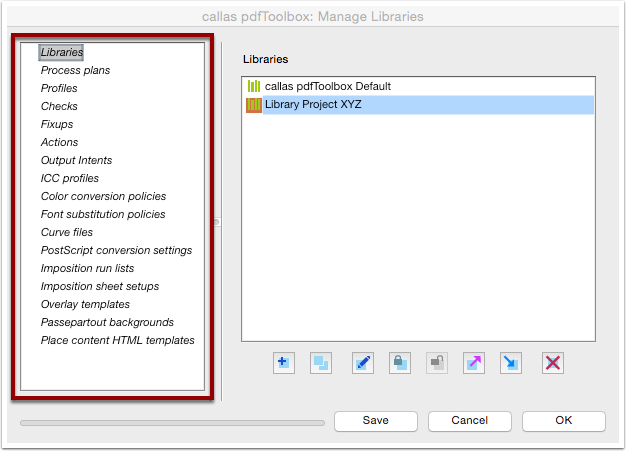Click the callas pdfToolbox Default library icon

pyautogui.click(x=254, y=86)
